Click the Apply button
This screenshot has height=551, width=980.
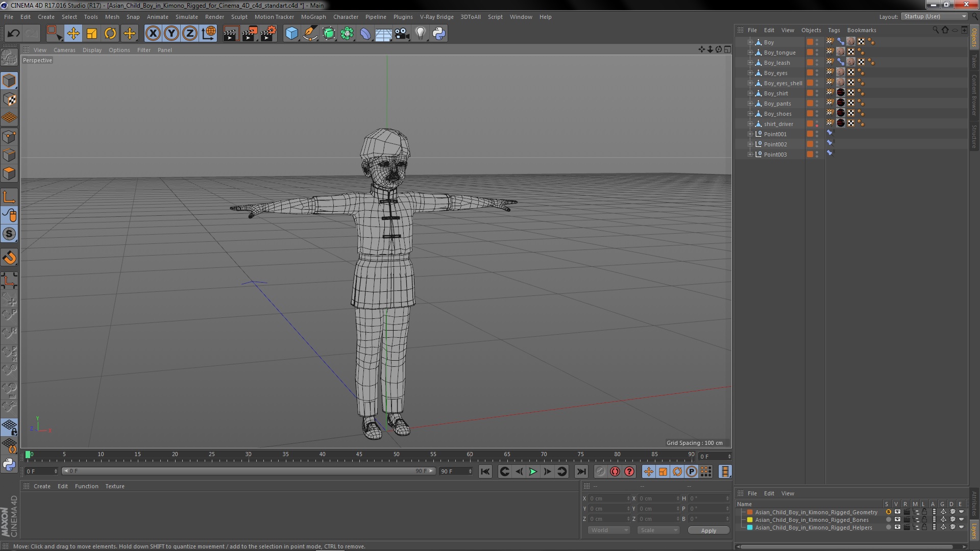click(x=708, y=531)
